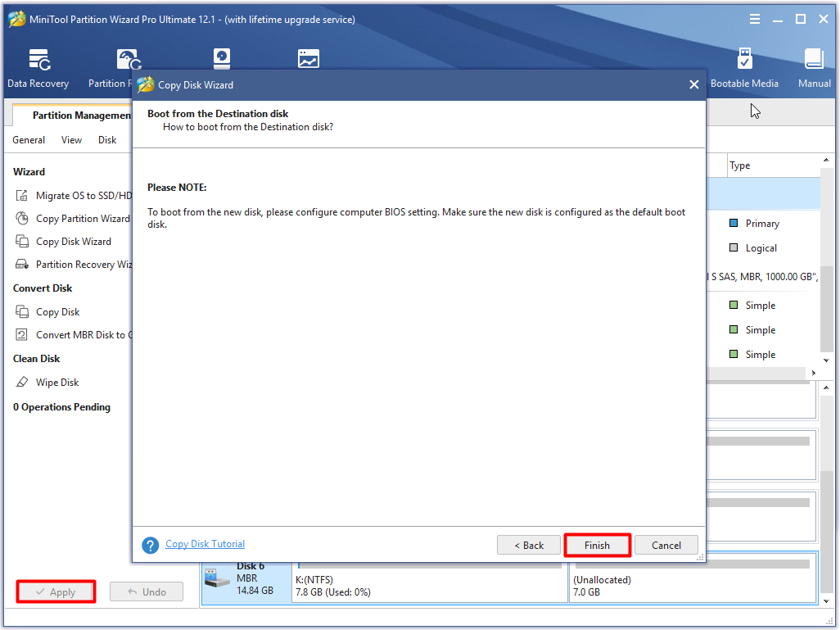Click the 0 Operations Pending label
840x630 pixels.
61,407
